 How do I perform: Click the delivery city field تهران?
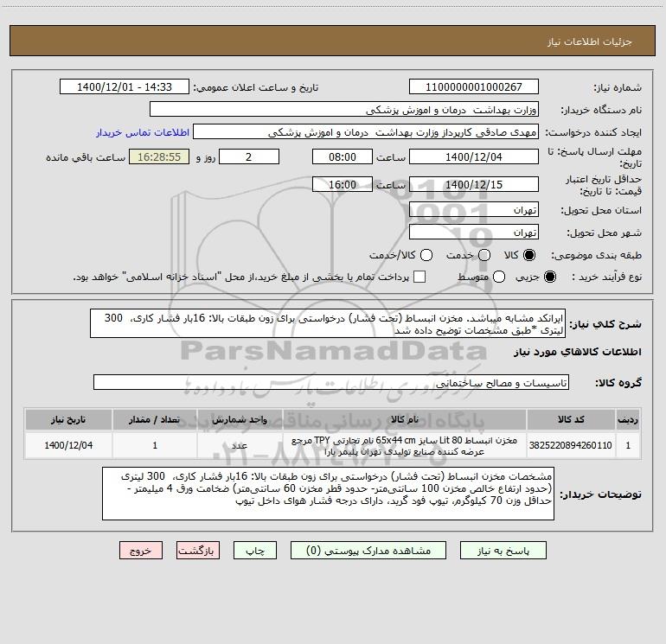pyautogui.click(x=474, y=232)
